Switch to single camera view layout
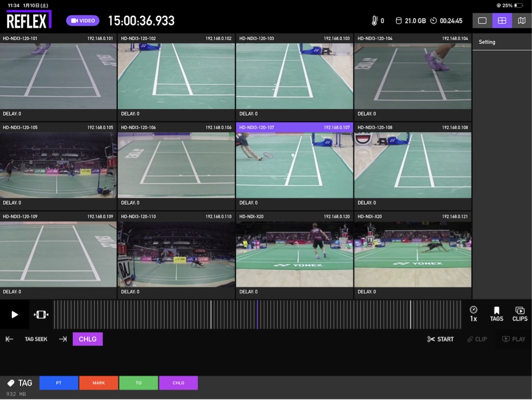Image resolution: width=532 pixels, height=400 pixels. click(482, 21)
